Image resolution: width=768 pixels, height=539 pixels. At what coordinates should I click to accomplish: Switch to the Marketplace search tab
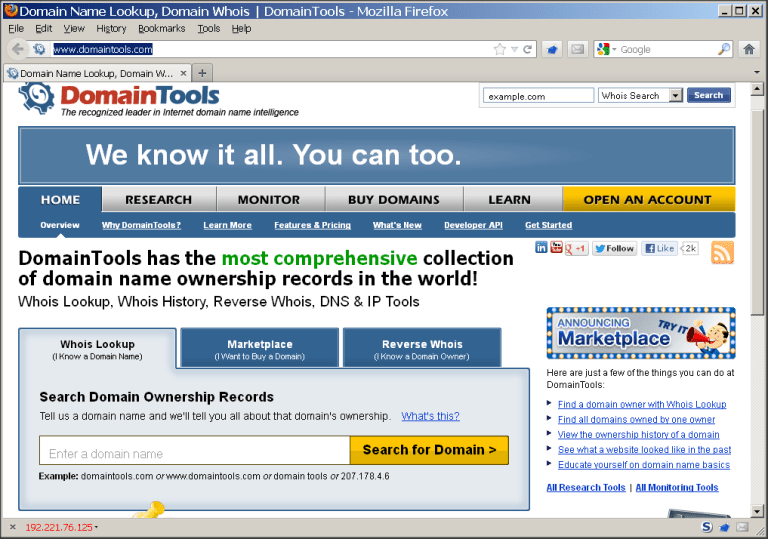pyautogui.click(x=260, y=348)
